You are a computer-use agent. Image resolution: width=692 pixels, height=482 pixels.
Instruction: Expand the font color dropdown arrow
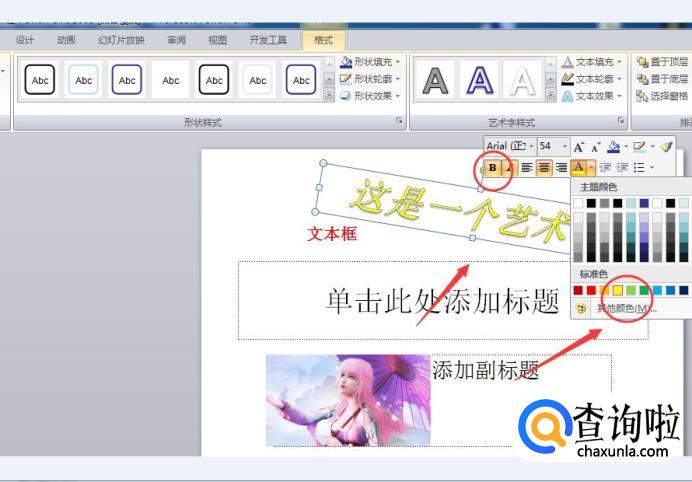591,167
